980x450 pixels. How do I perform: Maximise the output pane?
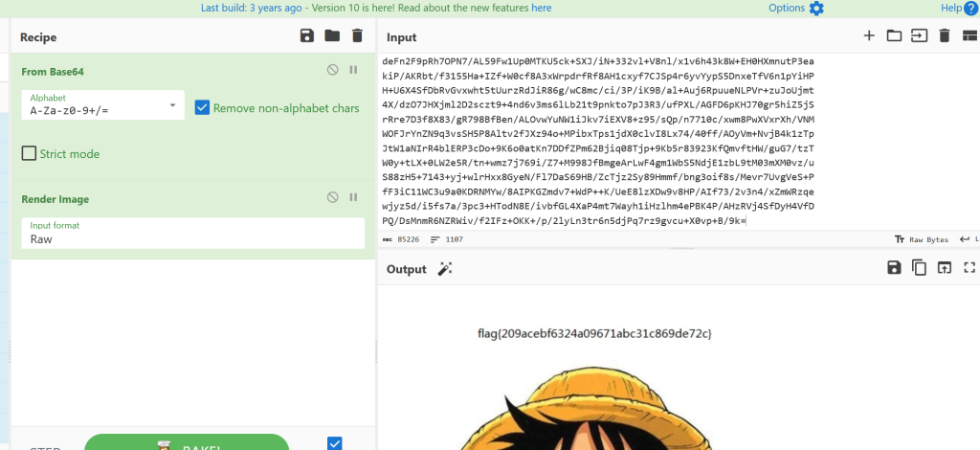(969, 268)
